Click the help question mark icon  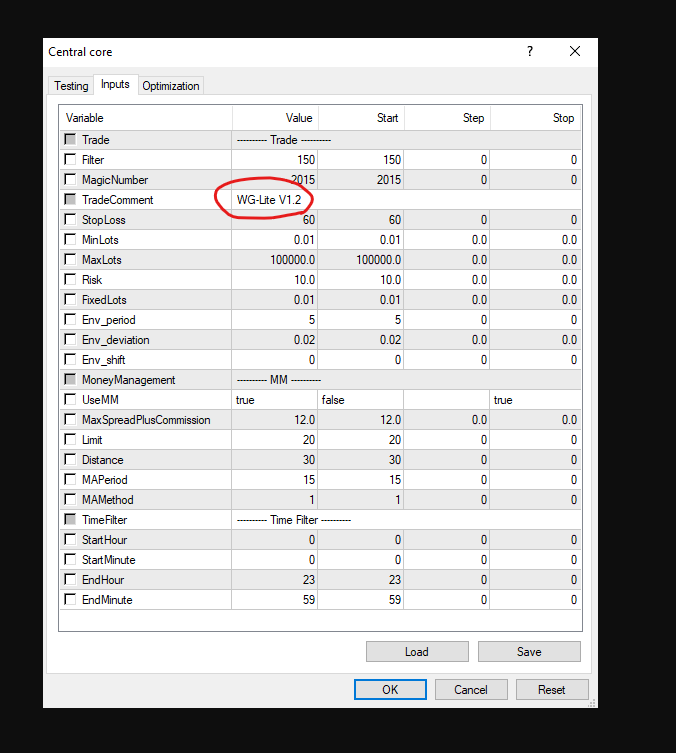[530, 51]
